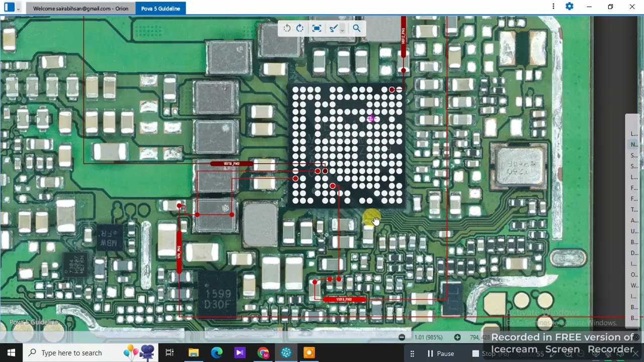Image resolution: width=644 pixels, height=362 pixels.
Task: Open Task View on the taskbar
Action: 170,353
